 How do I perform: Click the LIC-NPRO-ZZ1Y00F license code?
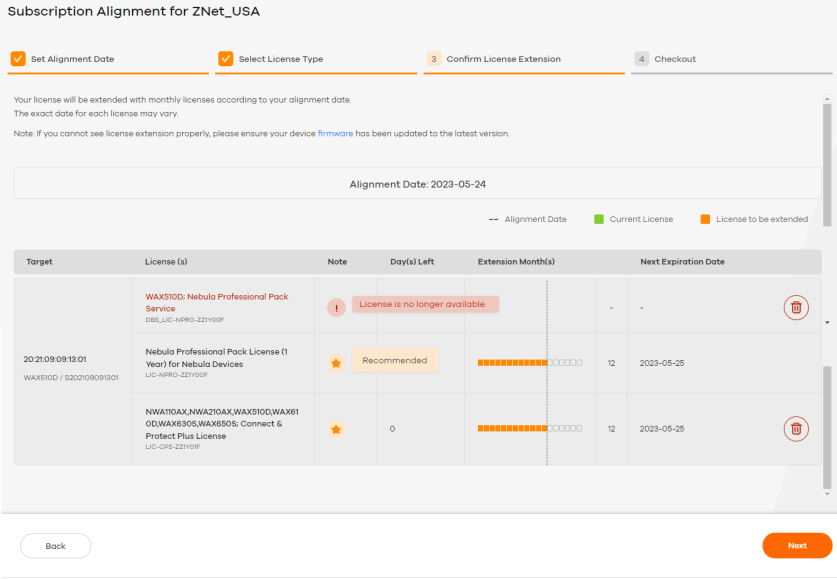[177, 375]
